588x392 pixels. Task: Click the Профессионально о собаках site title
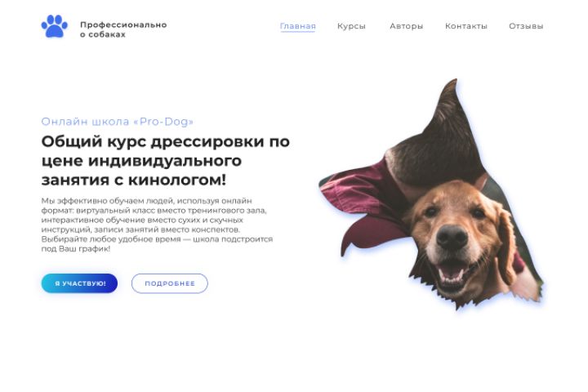tap(123, 29)
